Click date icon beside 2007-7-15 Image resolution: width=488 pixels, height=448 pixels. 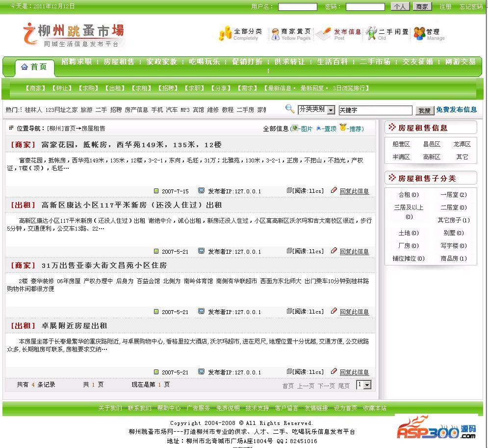coord(156,191)
